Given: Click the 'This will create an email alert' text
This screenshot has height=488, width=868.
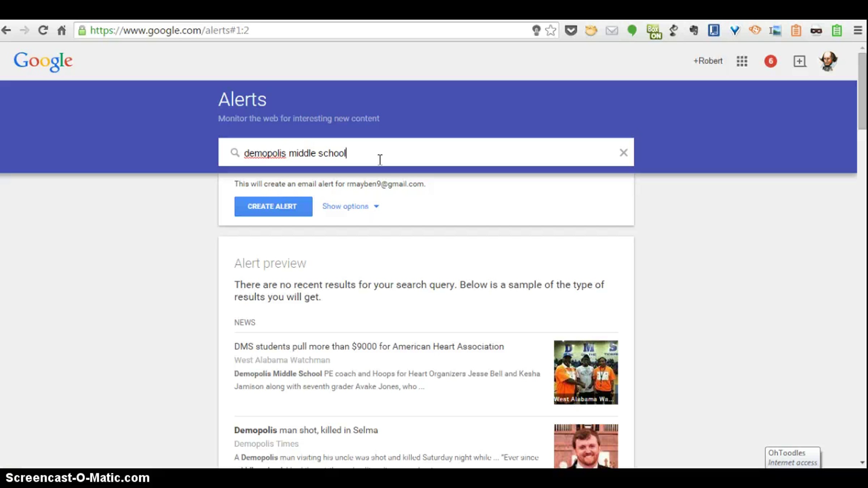Looking at the screenshot, I should (x=330, y=184).
